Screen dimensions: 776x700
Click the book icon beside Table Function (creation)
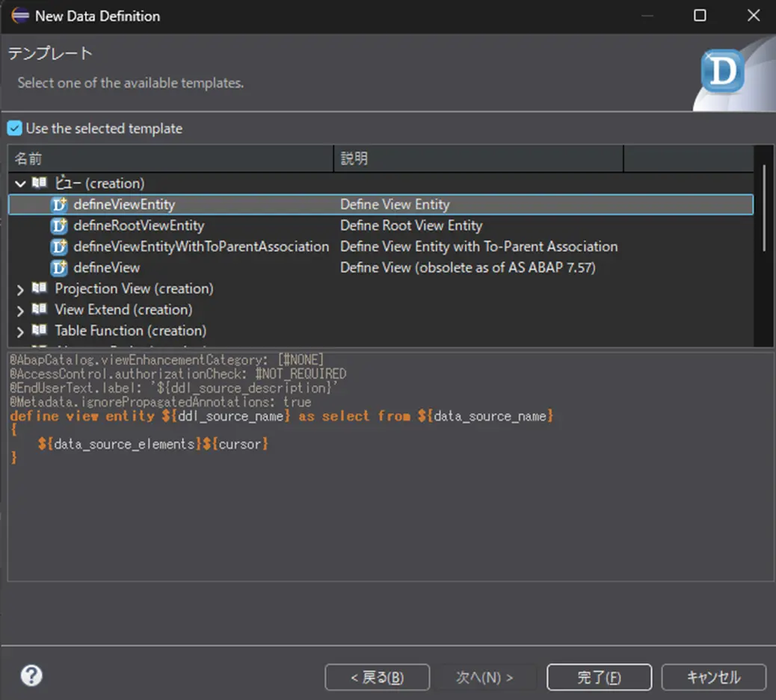coord(39,330)
